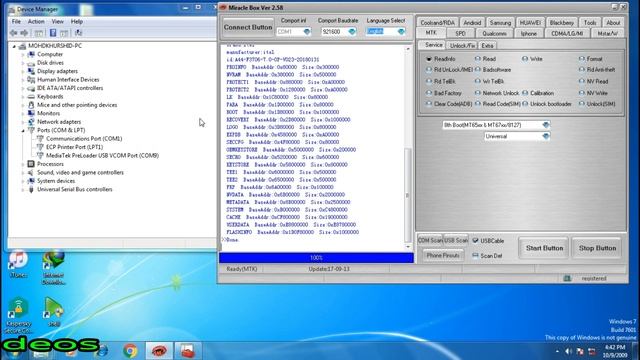Click volume speaker icon in system tray
640x360 pixels.
(568, 351)
